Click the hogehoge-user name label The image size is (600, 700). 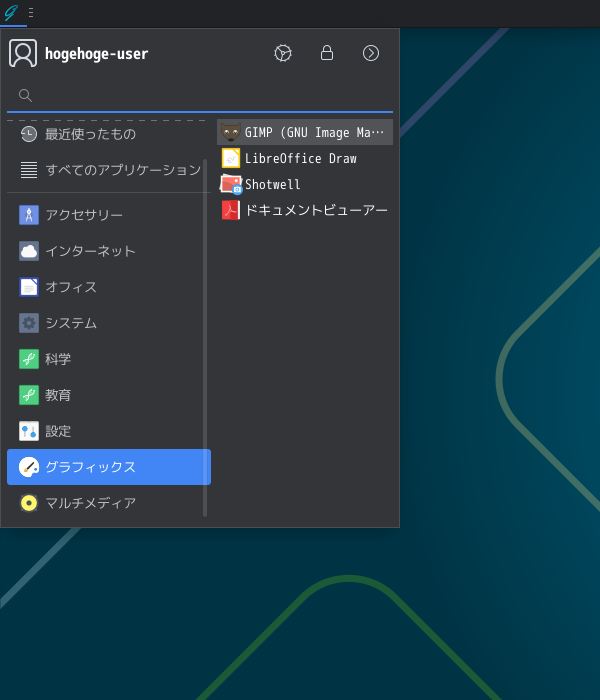pos(96,54)
